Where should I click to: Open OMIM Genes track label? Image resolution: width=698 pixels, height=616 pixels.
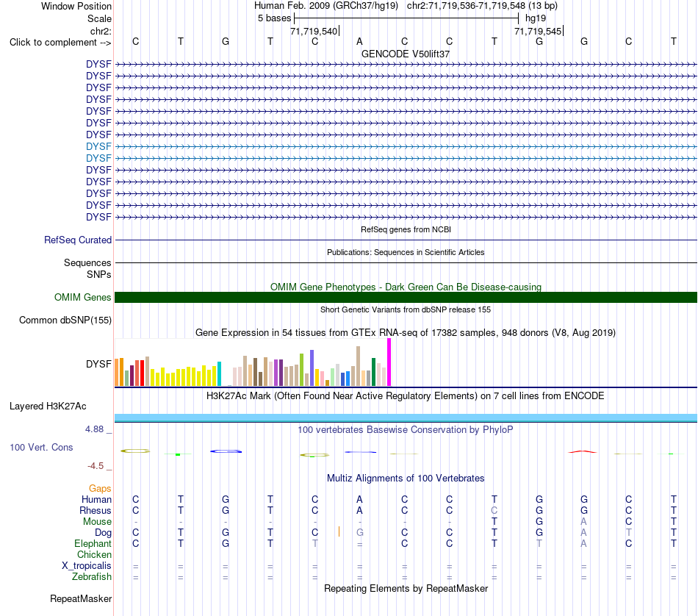coord(83,297)
